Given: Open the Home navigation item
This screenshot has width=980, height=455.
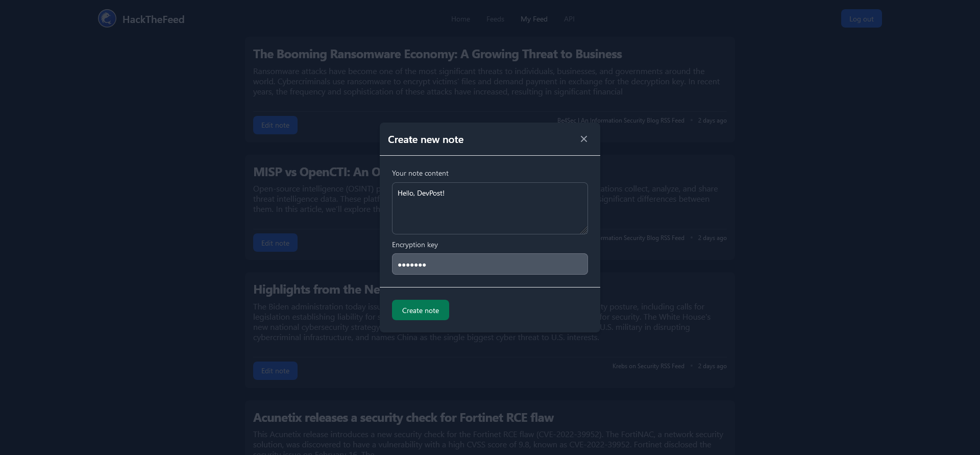Looking at the screenshot, I should click(x=460, y=19).
